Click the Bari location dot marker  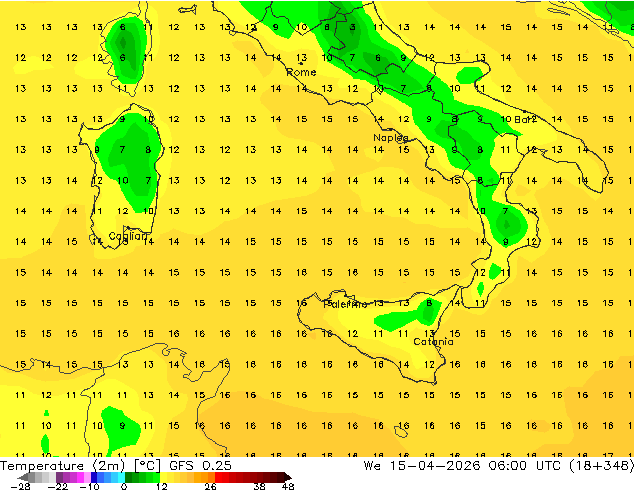coord(524,111)
